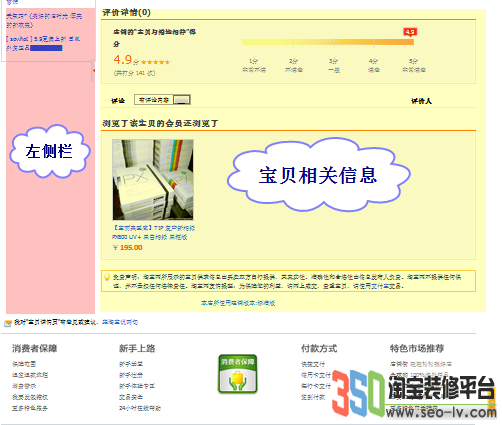Open the PX600 UV+ film product title link
502x425 pixels.
(154, 233)
